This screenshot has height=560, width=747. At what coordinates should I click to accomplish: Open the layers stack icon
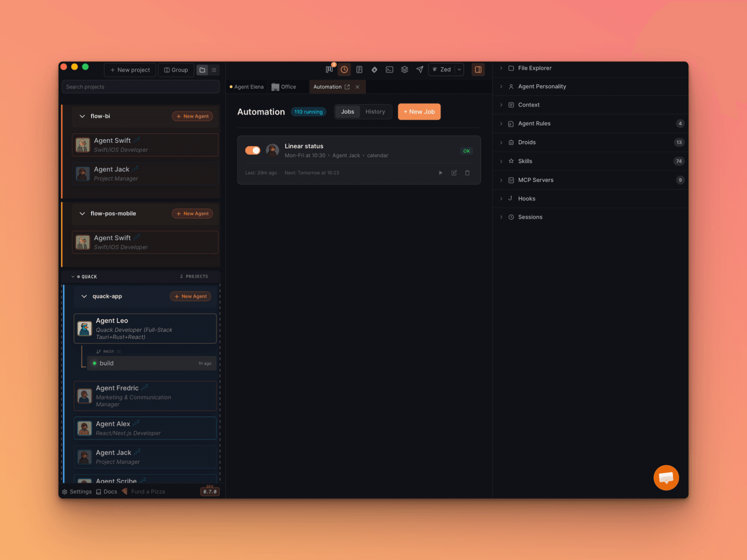[x=404, y=70]
